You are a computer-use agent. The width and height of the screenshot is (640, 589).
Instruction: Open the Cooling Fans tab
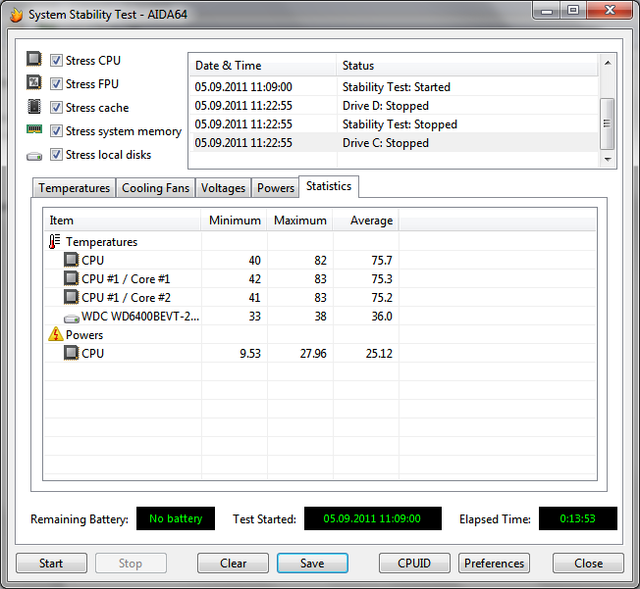pyautogui.click(x=156, y=188)
